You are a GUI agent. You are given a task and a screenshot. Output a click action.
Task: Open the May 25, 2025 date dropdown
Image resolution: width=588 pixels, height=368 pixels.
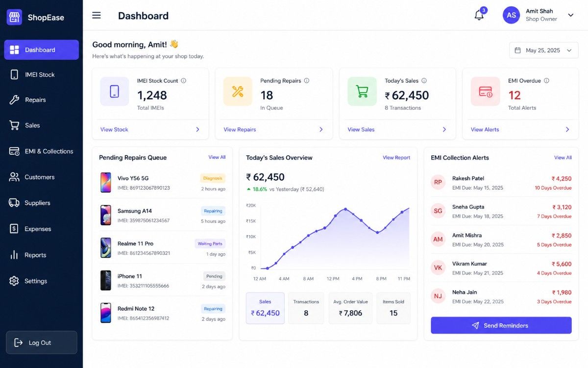coord(544,50)
